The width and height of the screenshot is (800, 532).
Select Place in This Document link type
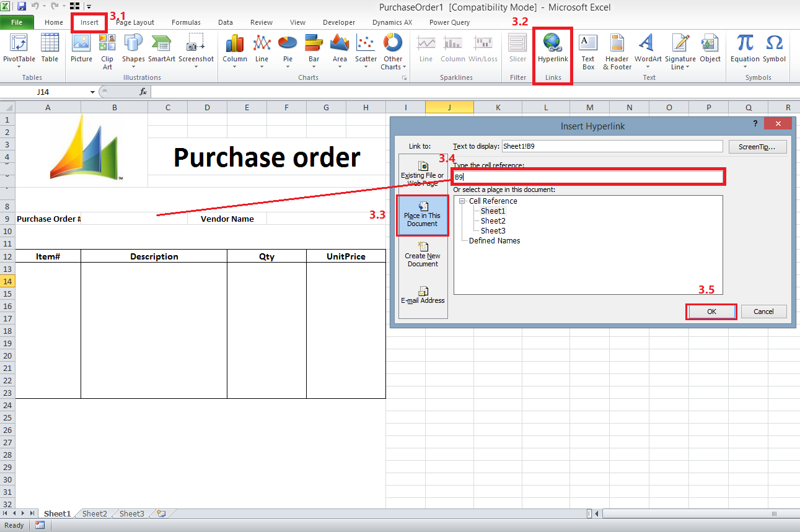pos(423,214)
